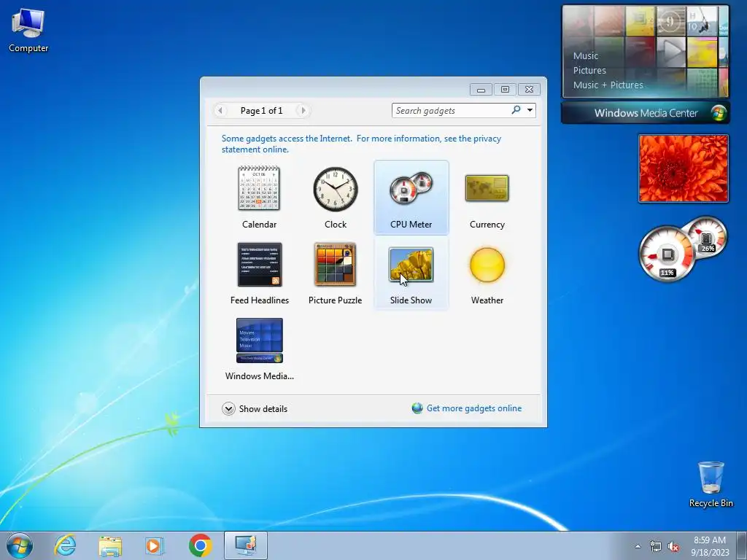Click the Windows logo on Media Center gadget
This screenshot has width=747, height=560.
tap(719, 113)
